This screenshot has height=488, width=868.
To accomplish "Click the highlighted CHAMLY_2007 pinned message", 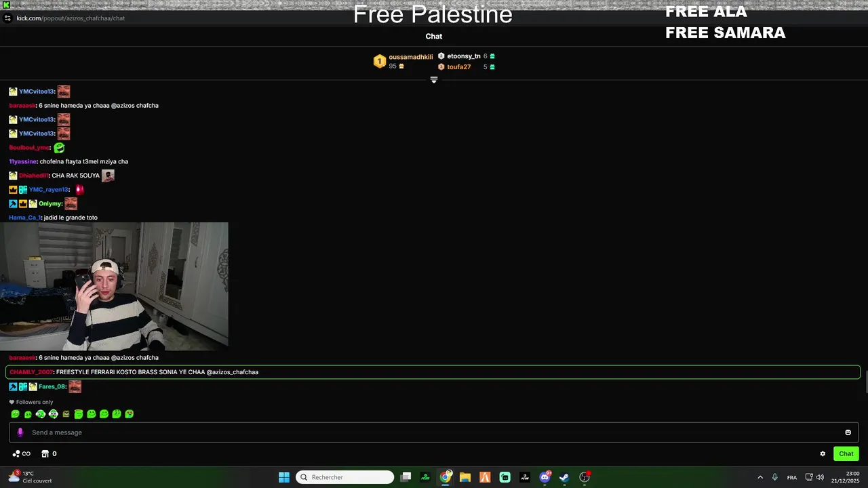I will [433, 372].
